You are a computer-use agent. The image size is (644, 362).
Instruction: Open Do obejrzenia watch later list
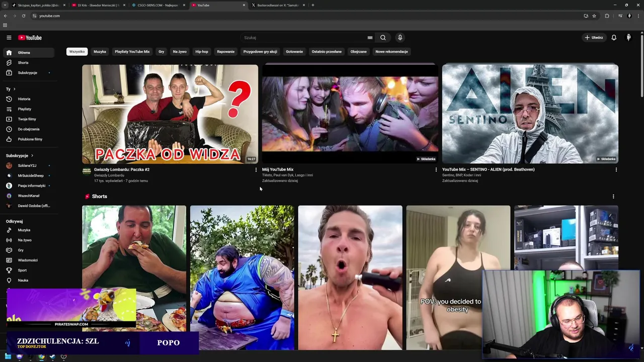coord(28,129)
